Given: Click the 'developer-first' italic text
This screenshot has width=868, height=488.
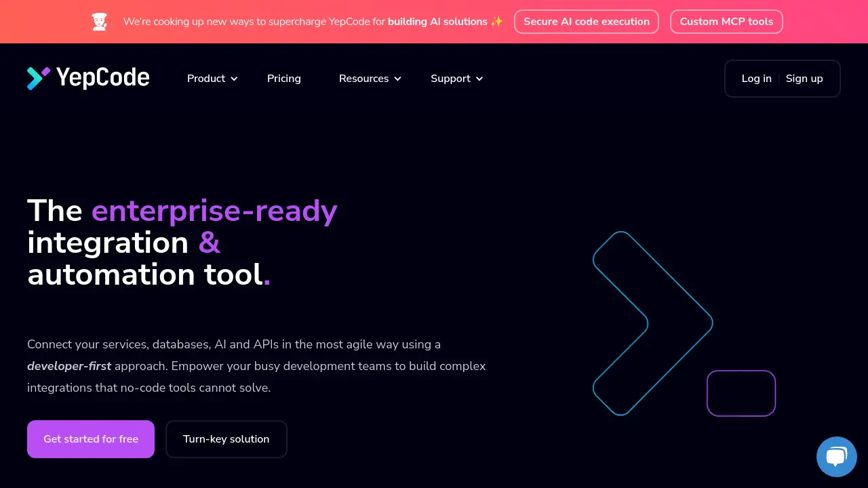Looking at the screenshot, I should [69, 366].
